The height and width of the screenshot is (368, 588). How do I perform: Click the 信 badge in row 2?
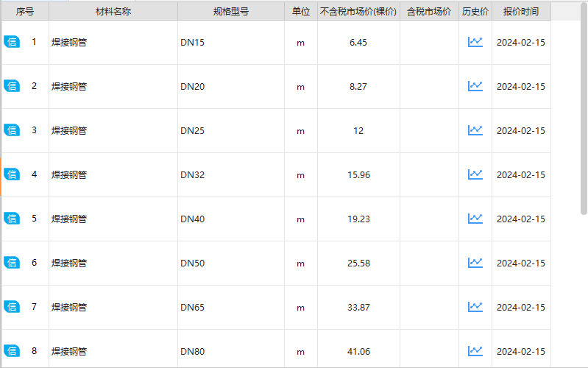(12, 86)
